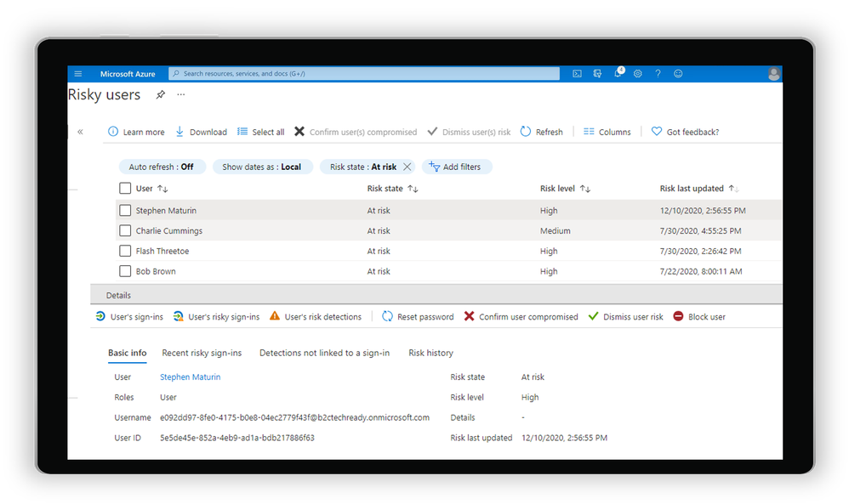The height and width of the screenshot is (504, 849).
Task: Sort by the Risk level column arrows
Action: [x=584, y=189]
